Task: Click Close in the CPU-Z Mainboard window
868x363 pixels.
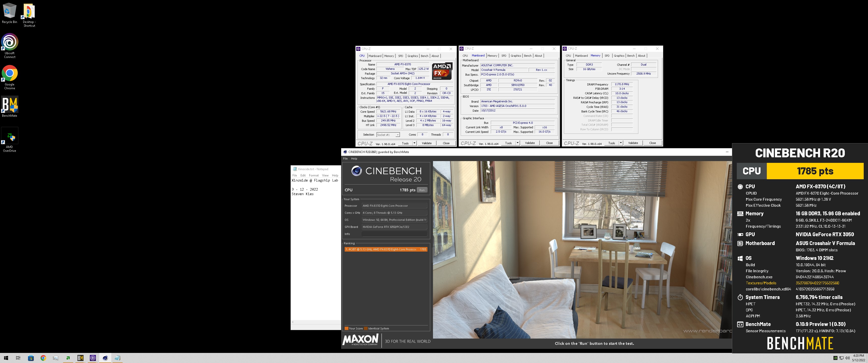Action: [x=549, y=143]
